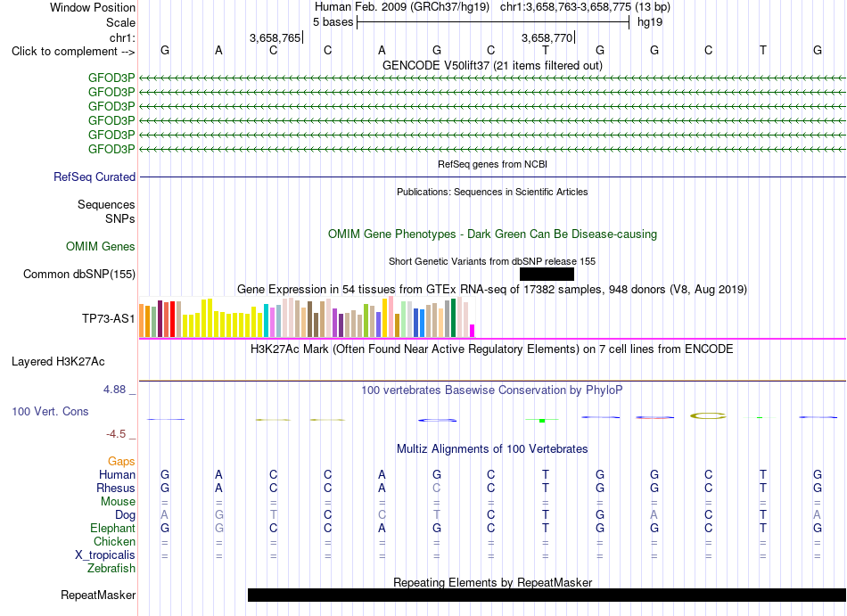Select the Gaps row label
The width and height of the screenshot is (847, 616).
click(121, 461)
